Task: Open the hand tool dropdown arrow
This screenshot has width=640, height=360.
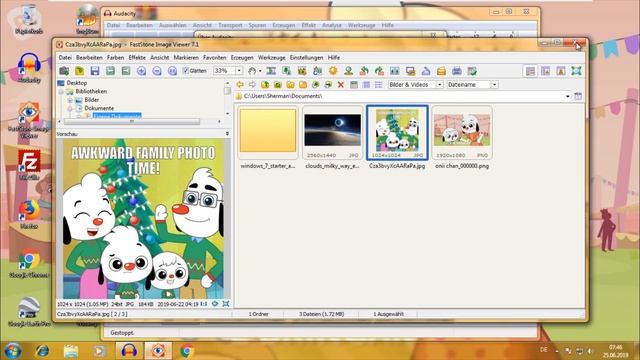Action: click(x=260, y=71)
